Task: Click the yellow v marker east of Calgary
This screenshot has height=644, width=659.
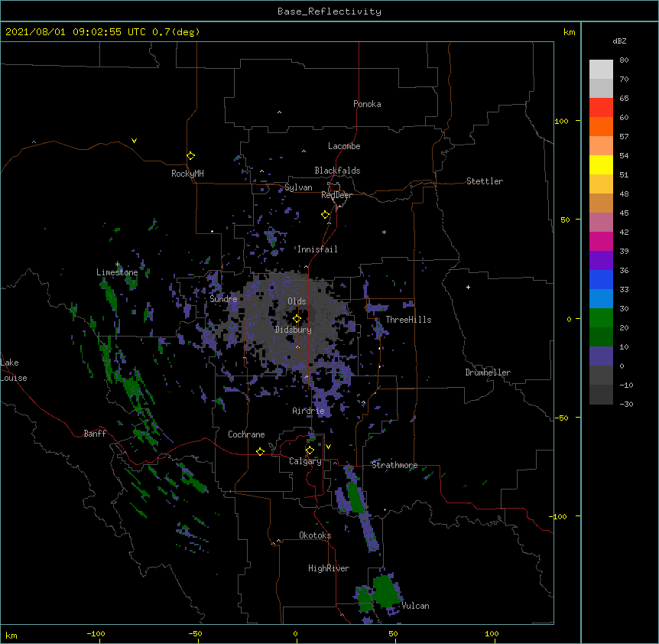Action: point(328,447)
